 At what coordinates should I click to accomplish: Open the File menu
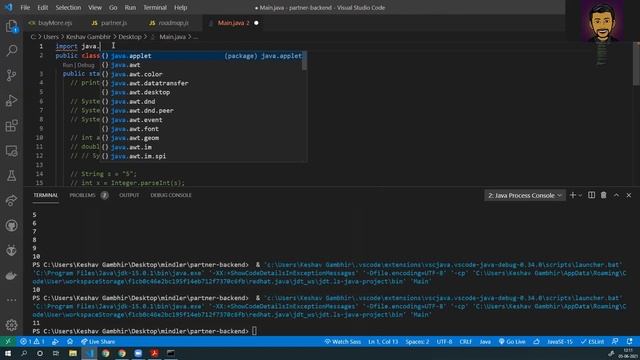pos(25,7)
